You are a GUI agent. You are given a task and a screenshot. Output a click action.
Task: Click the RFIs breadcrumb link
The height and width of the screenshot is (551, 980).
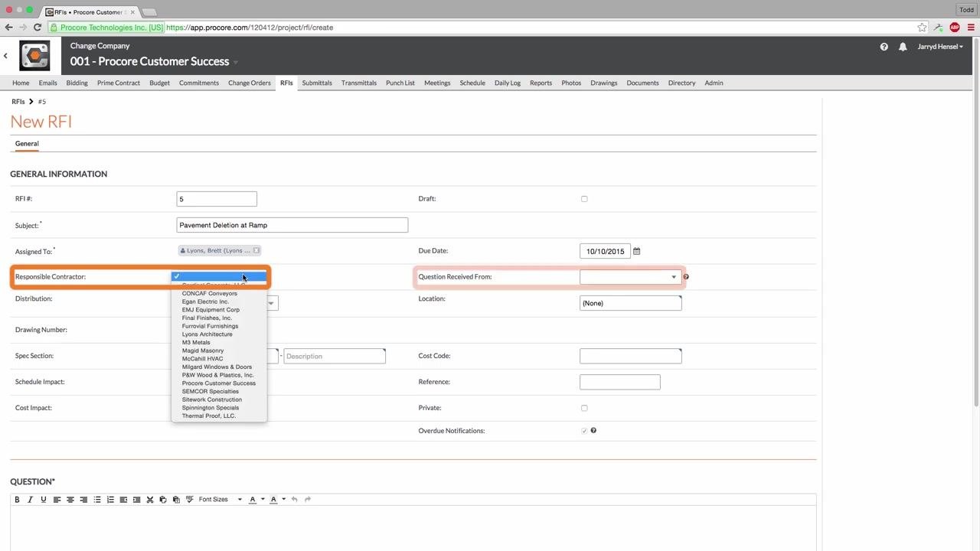[x=18, y=102]
